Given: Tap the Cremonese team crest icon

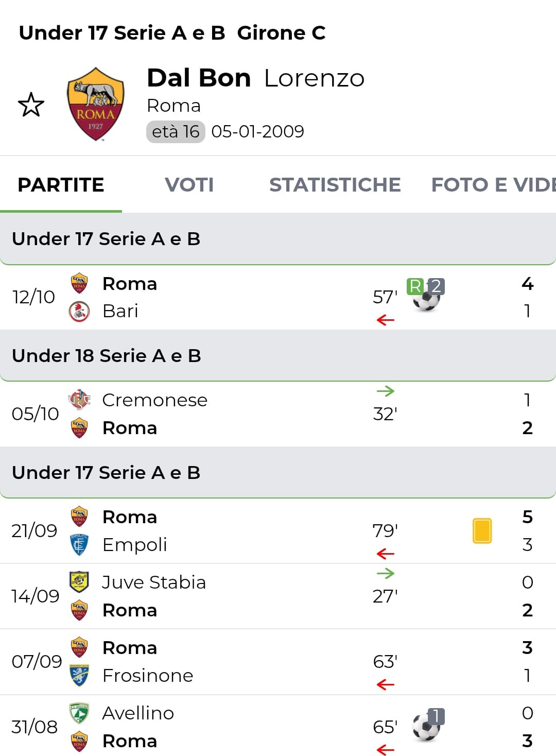Looking at the screenshot, I should [x=79, y=400].
